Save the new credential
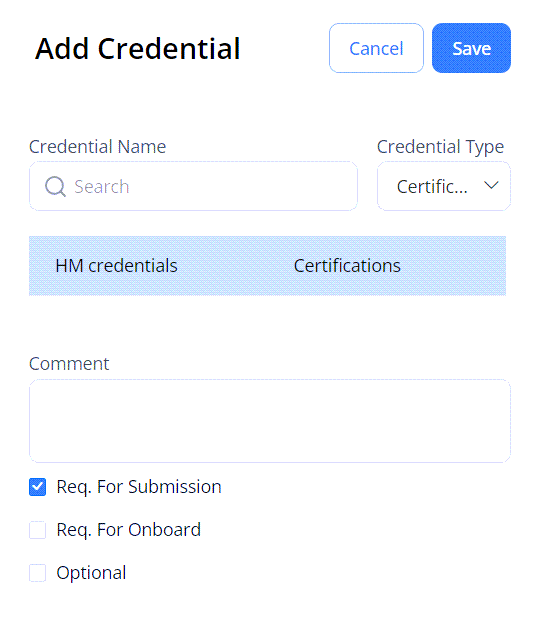 tap(471, 48)
